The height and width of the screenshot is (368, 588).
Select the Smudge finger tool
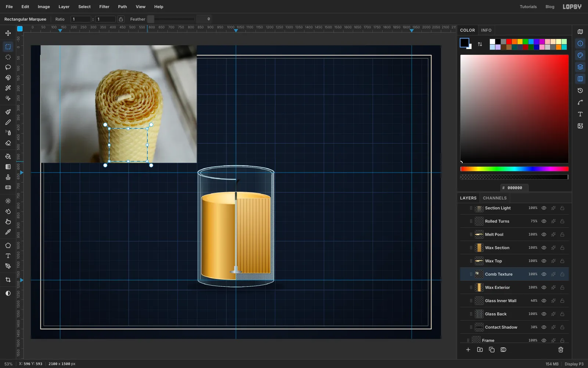pos(8,222)
